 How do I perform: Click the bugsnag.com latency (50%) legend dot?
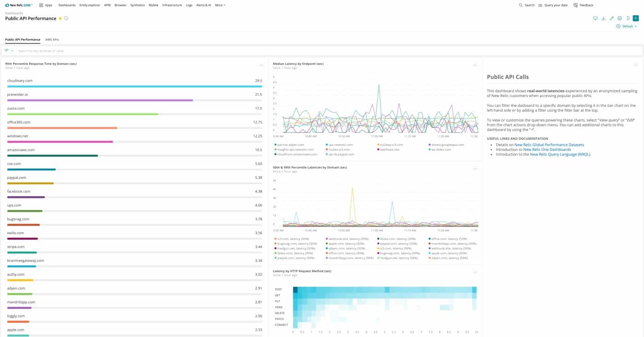pyautogui.click(x=275, y=244)
